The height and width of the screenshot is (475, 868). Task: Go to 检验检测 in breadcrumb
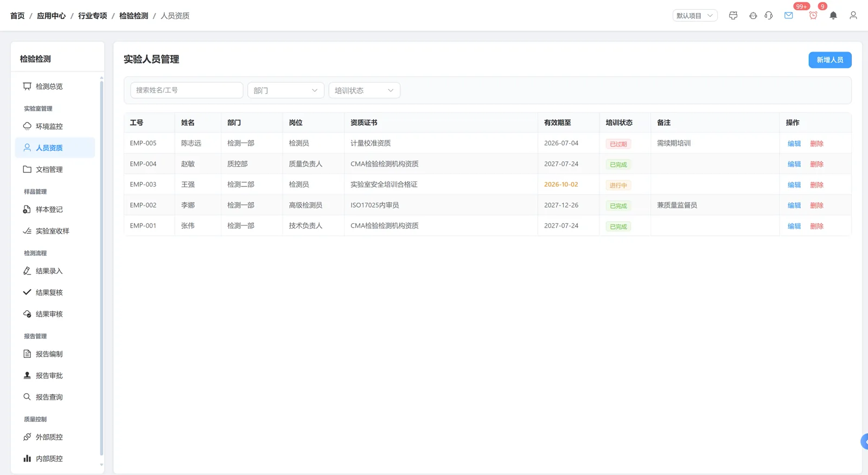point(133,16)
